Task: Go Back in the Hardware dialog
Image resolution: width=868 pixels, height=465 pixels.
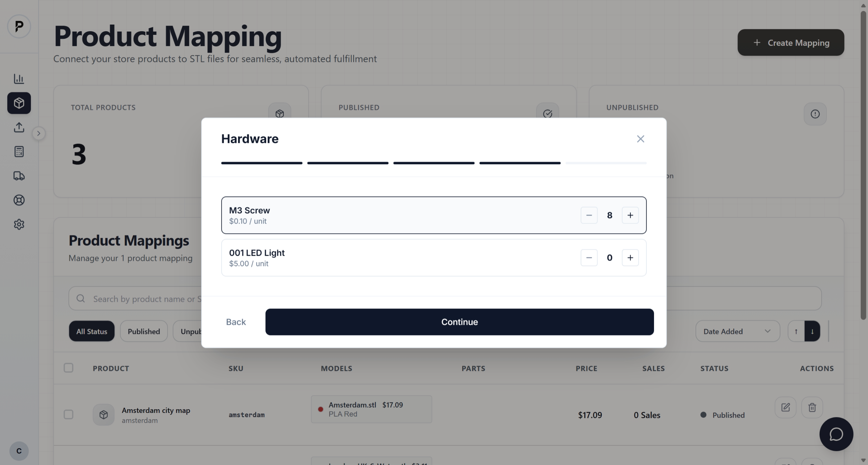Action: (236, 322)
